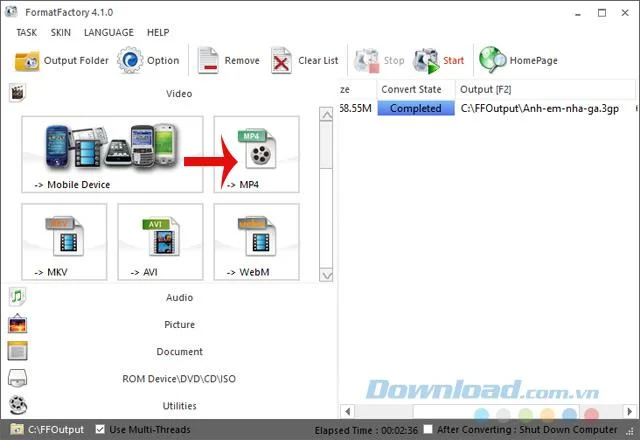This screenshot has width=640, height=440.
Task: Click the Convert State column header
Action: pyautogui.click(x=416, y=89)
